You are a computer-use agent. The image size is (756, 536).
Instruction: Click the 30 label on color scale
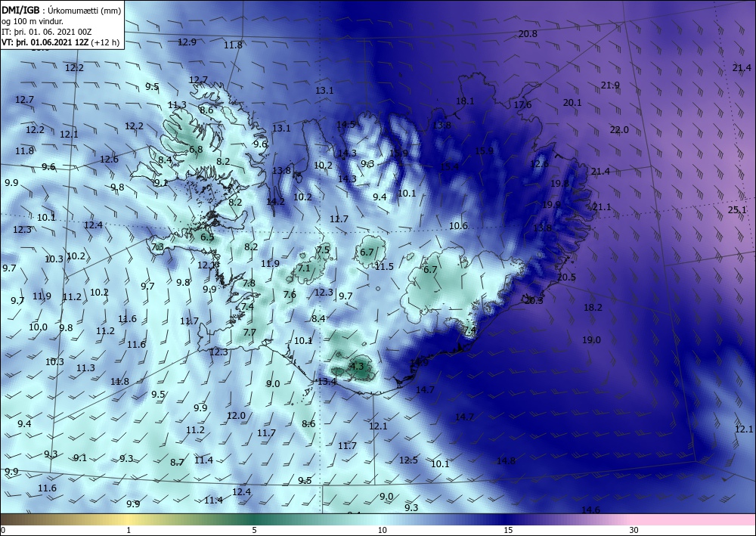point(634,530)
